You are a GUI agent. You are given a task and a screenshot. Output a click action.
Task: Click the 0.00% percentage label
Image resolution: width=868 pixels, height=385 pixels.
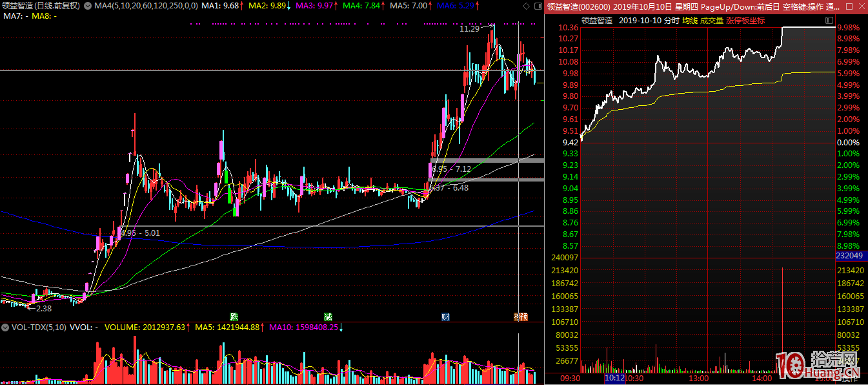click(x=848, y=142)
